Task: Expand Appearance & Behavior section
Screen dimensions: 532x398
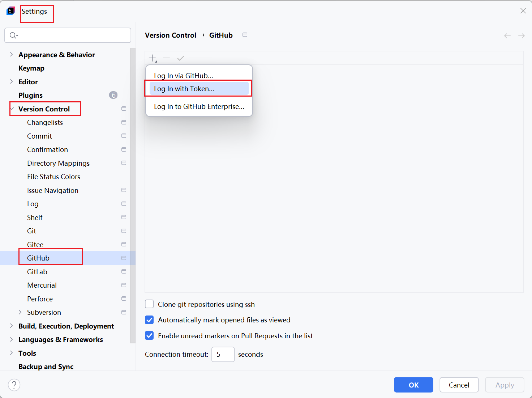Action: click(x=11, y=54)
